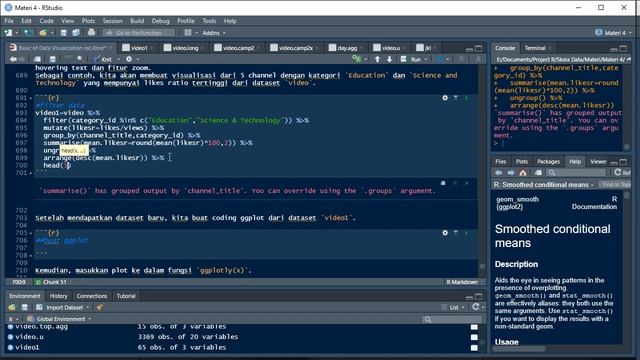The height and width of the screenshot is (360, 640).
Task: Click the Help pane horizontal scrollbar
Action: 519,349
